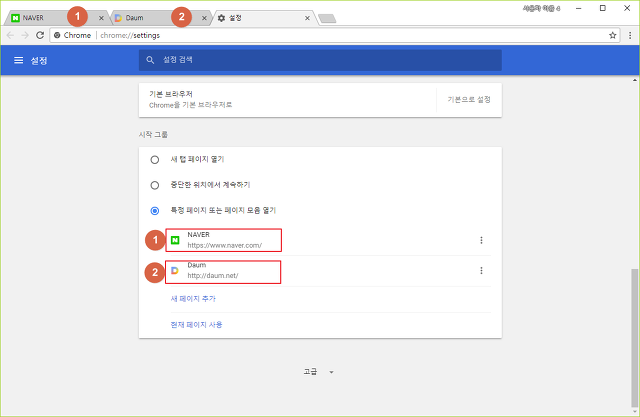Open the more options menu for Daum entry
Viewport: 640px width, 417px height.
click(481, 271)
